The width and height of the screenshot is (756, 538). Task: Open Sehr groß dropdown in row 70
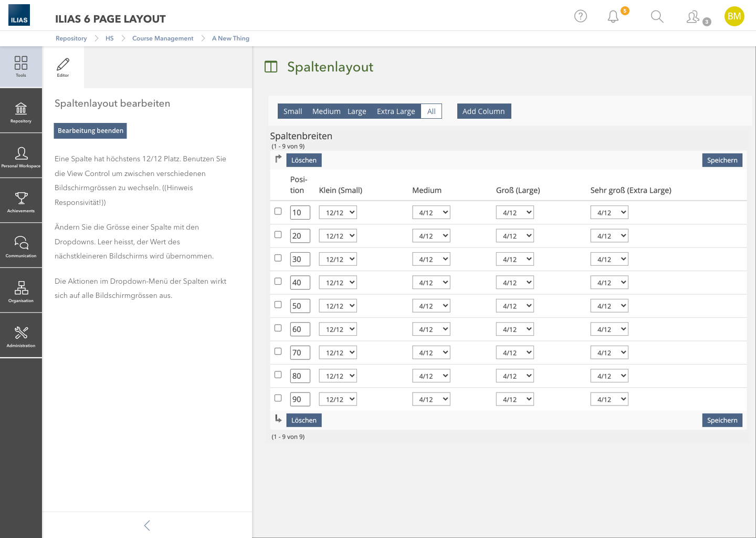(x=609, y=353)
